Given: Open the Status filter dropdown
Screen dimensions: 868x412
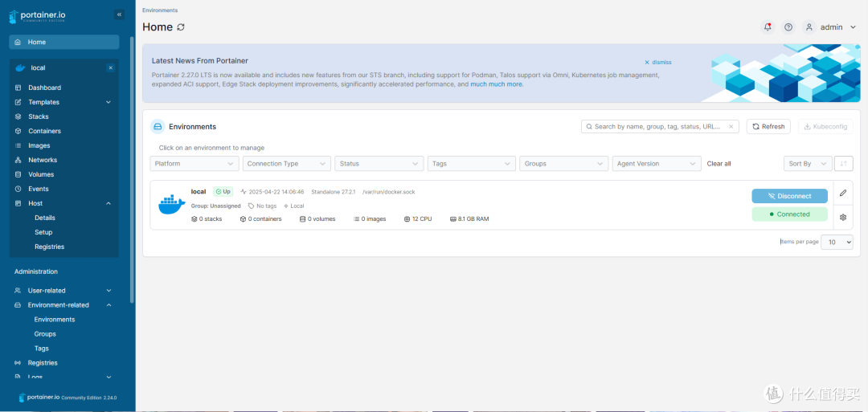Looking at the screenshot, I should [x=379, y=164].
